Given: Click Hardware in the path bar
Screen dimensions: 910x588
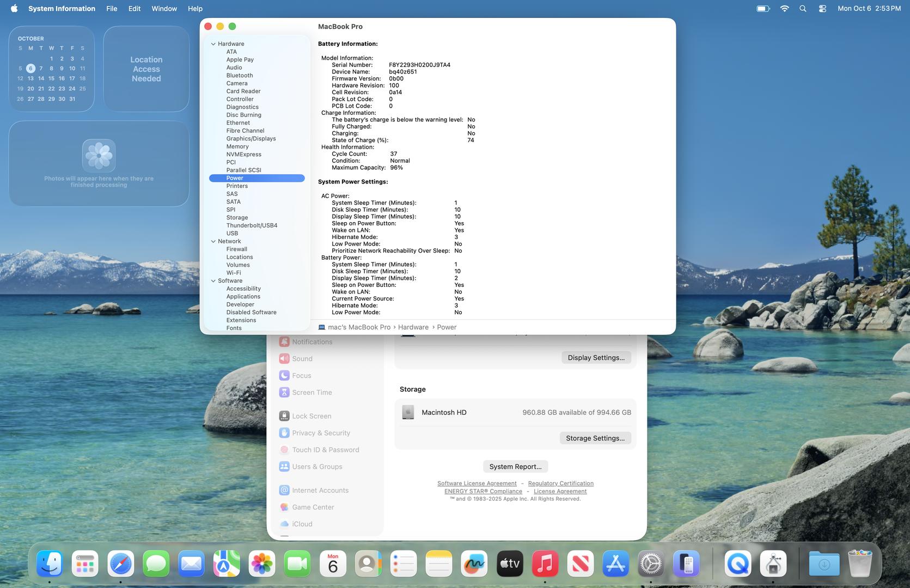Looking at the screenshot, I should (x=413, y=327).
